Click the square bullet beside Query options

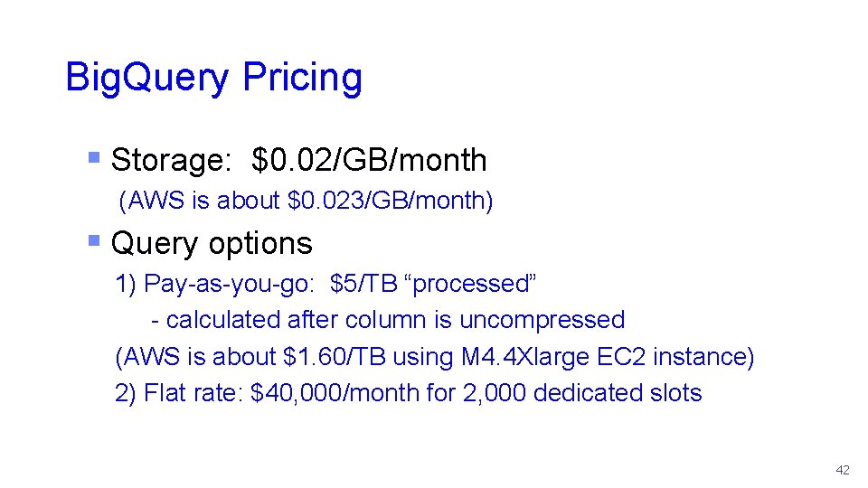94,240
